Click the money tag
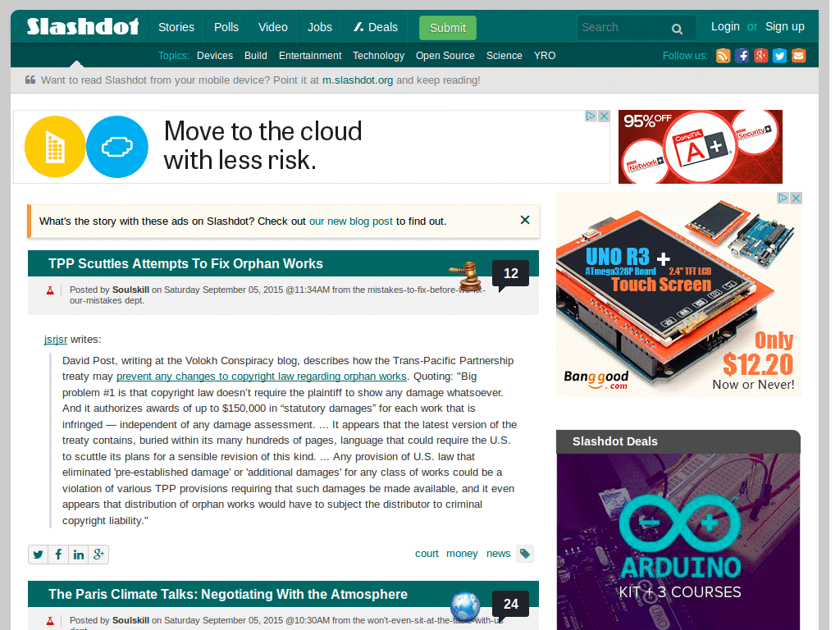Image resolution: width=840 pixels, height=630 pixels. (x=462, y=554)
